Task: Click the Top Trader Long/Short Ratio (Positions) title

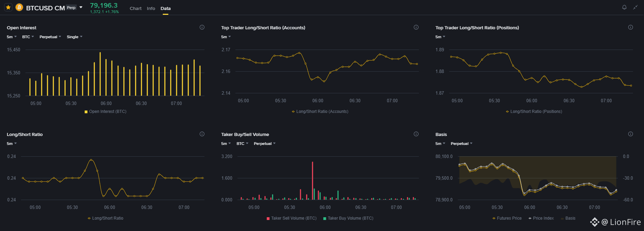Action: coord(477,28)
